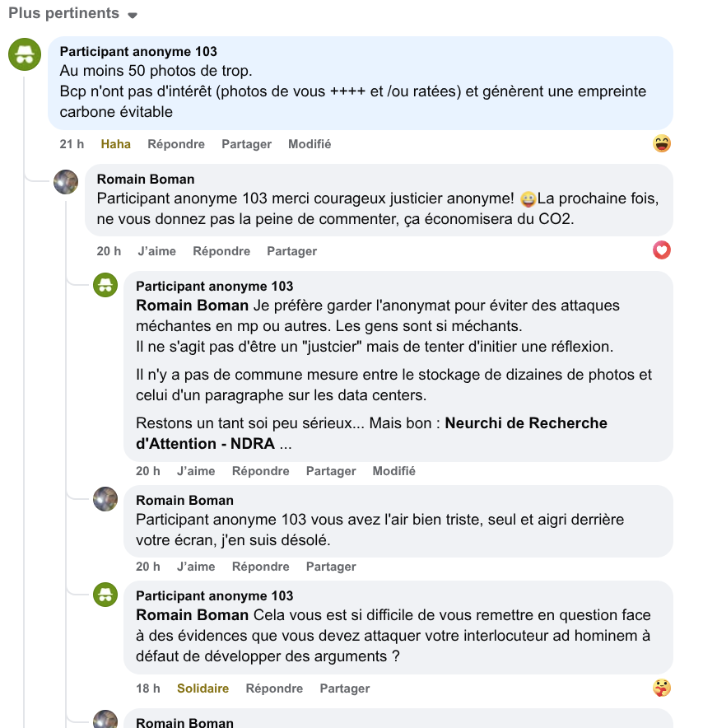Open the 'Modifié' edit history on top comment
This screenshot has height=728, width=703.
[x=310, y=144]
